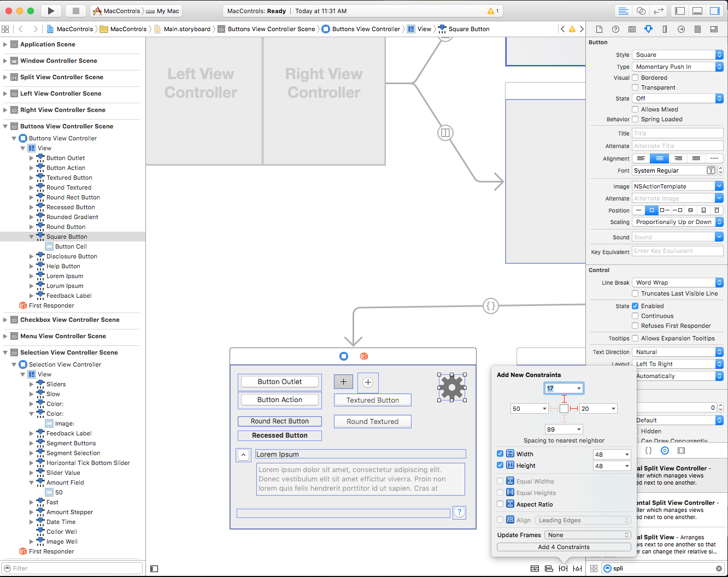
Task: Select the Recessed Button in the canvas
Action: click(279, 435)
